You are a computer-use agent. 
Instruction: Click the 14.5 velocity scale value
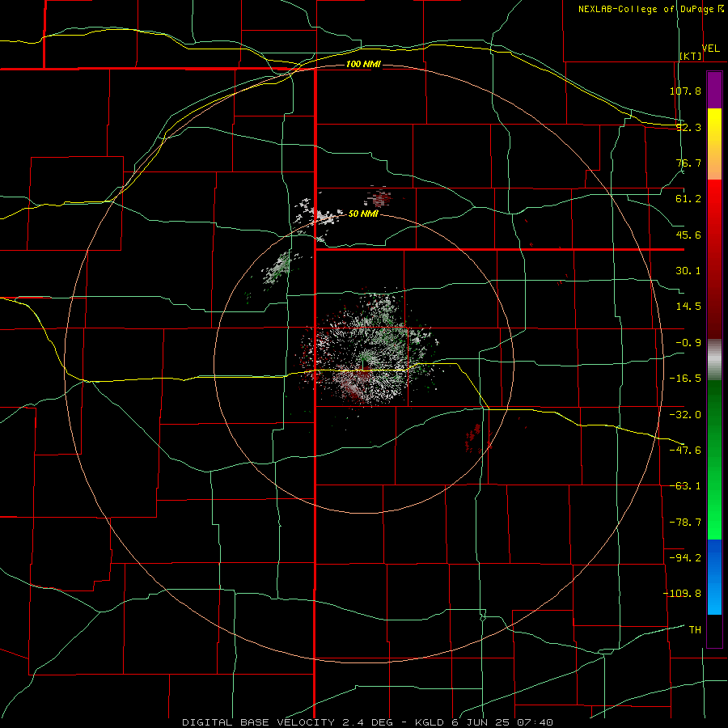[x=688, y=307]
